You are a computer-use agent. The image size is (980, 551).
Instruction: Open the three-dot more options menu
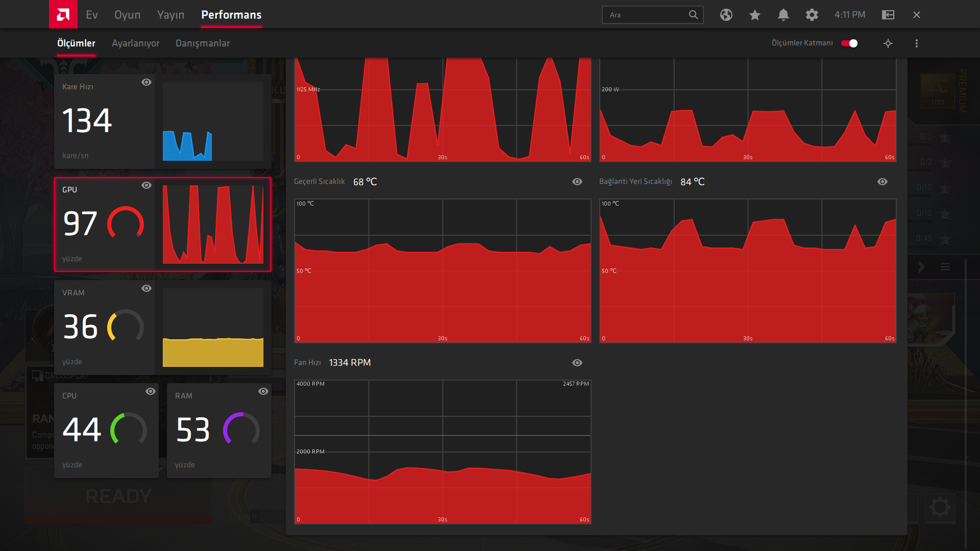[x=917, y=43]
